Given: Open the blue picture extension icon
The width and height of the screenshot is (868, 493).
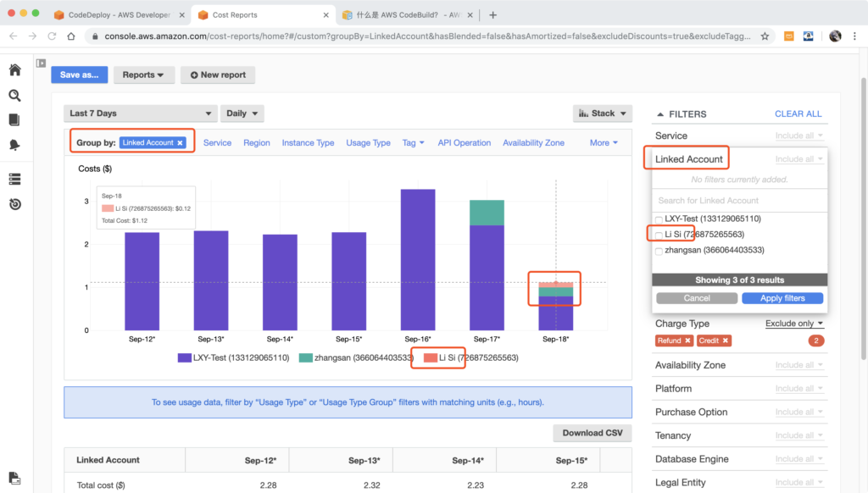Looking at the screenshot, I should click(x=808, y=36).
